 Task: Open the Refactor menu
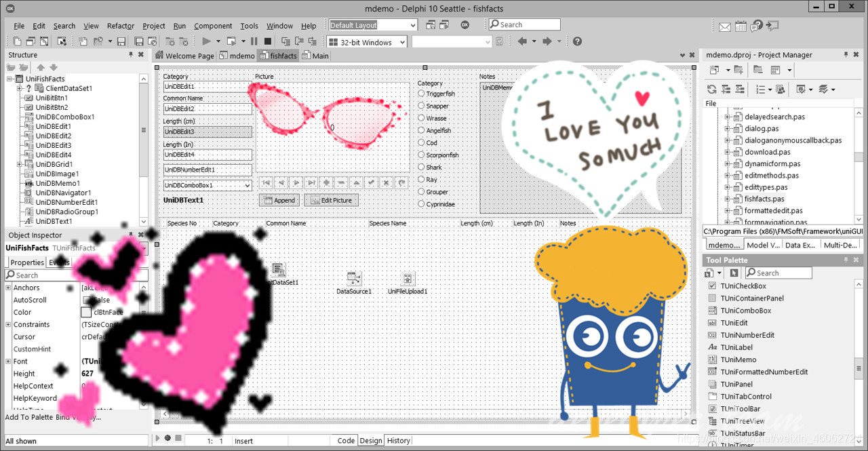pyautogui.click(x=121, y=26)
